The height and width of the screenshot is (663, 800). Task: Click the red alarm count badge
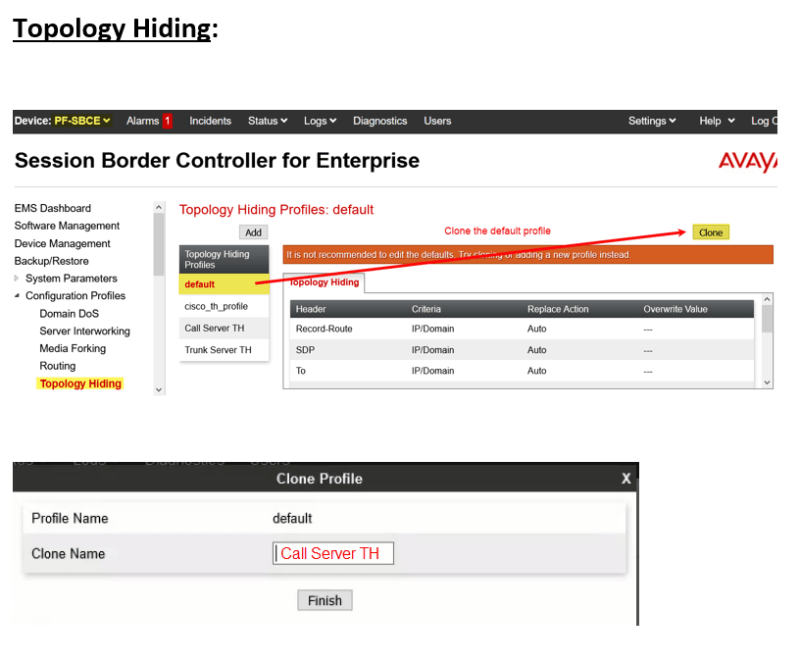[167, 121]
